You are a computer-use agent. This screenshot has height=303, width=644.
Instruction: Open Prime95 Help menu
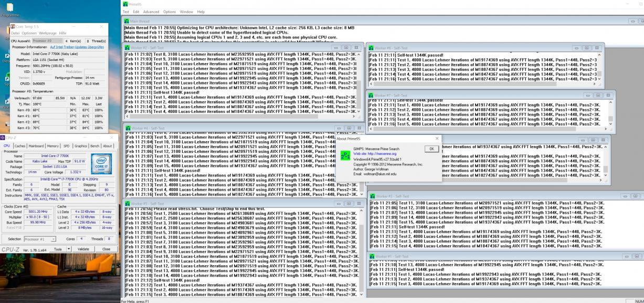coord(201,12)
